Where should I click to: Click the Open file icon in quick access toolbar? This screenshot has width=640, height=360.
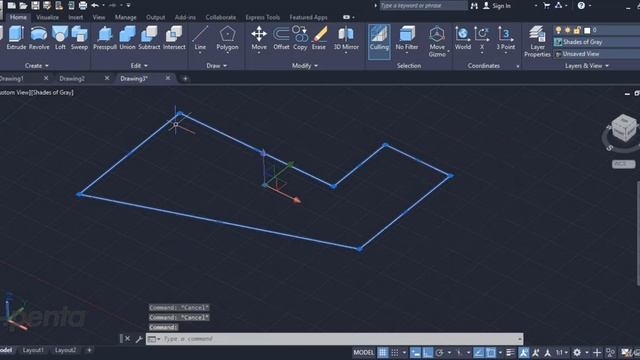[23, 5]
